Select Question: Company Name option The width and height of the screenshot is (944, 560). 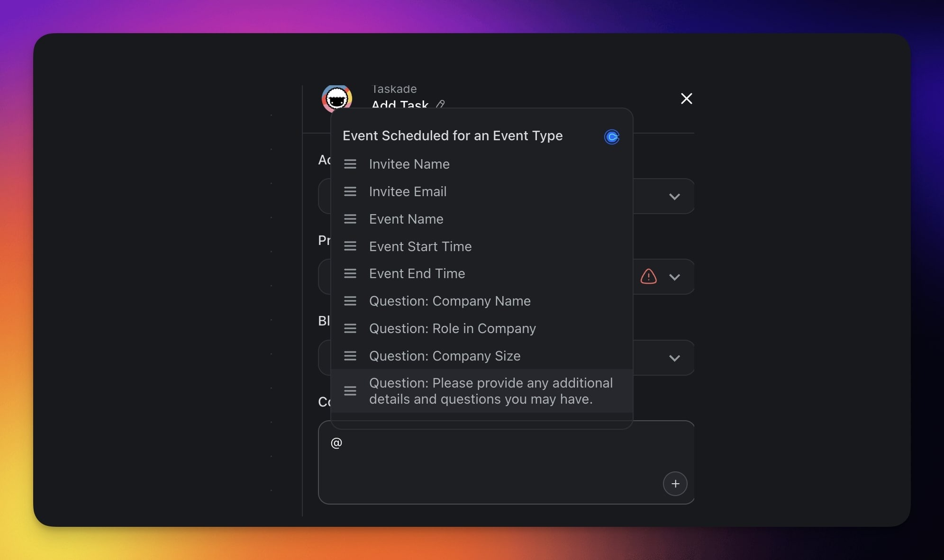tap(449, 301)
